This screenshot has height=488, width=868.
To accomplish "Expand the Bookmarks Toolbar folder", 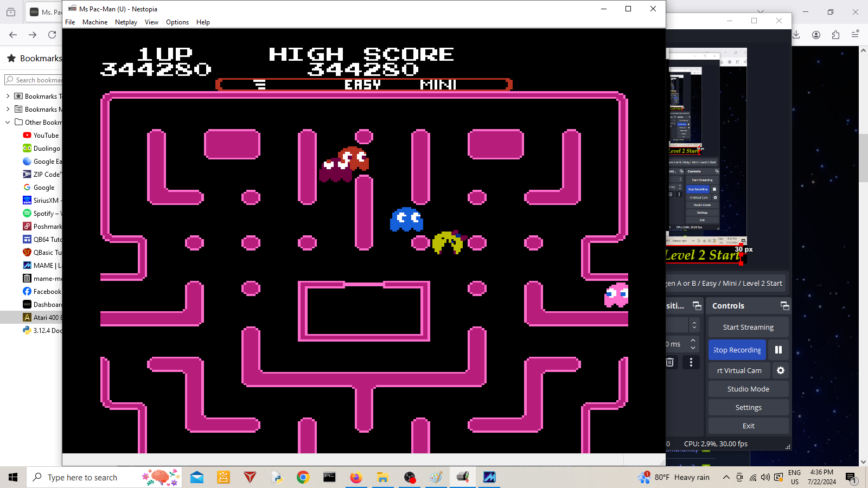I will point(8,97).
